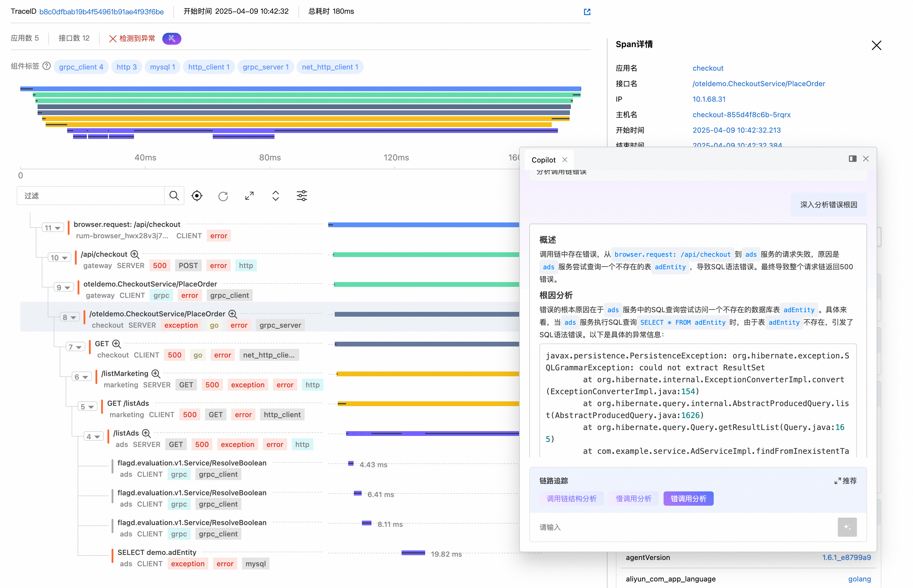913x588 pixels.
Task: Click the 19.82 ms mysql span bar
Action: pos(413,553)
